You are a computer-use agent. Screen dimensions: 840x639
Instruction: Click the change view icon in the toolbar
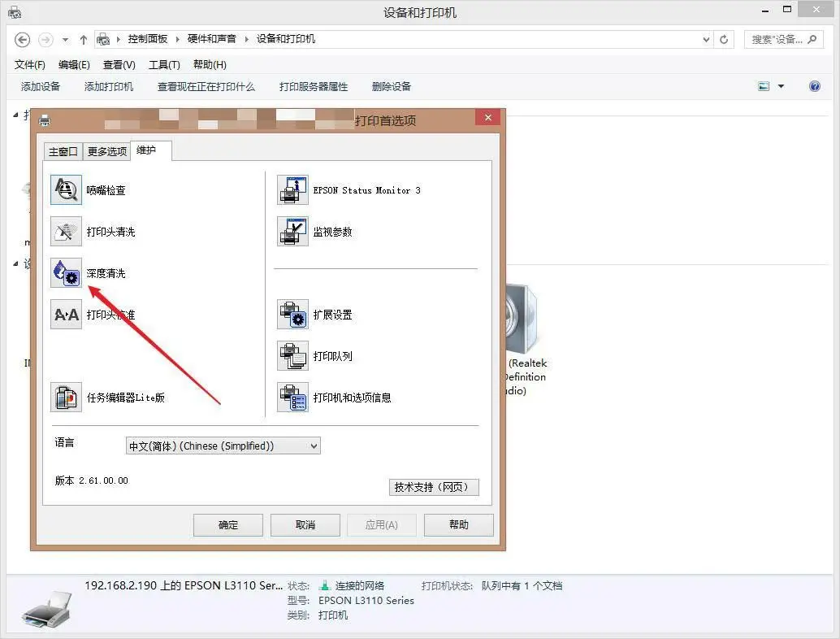click(x=764, y=86)
